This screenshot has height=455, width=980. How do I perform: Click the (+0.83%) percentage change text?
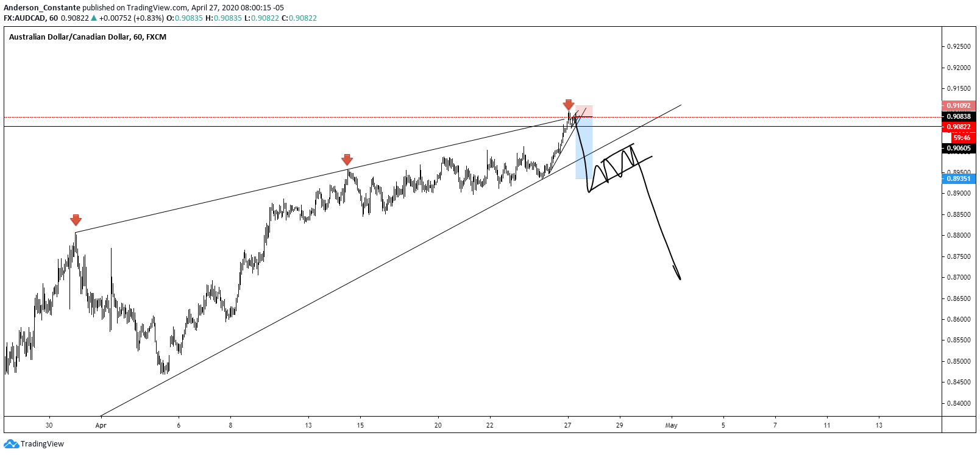click(x=149, y=18)
